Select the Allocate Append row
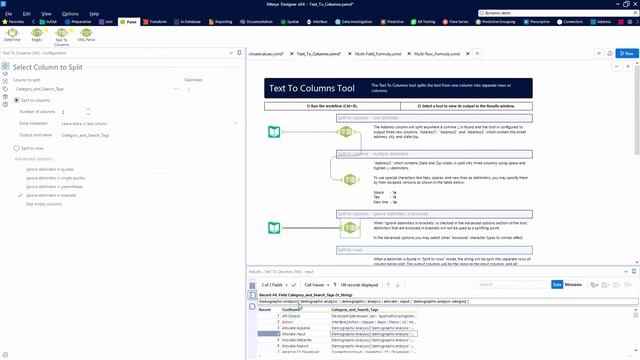The width and height of the screenshot is (640, 360). pyautogui.click(x=337, y=328)
